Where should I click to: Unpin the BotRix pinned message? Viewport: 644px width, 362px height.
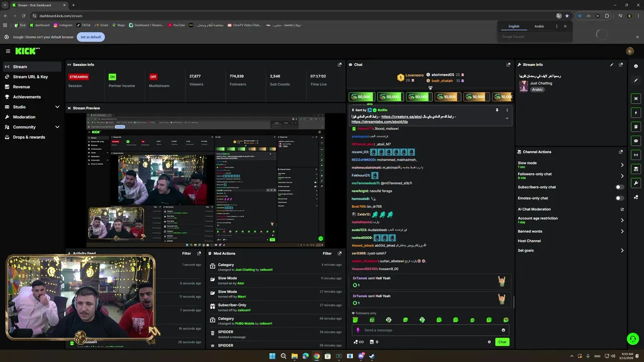497,110
